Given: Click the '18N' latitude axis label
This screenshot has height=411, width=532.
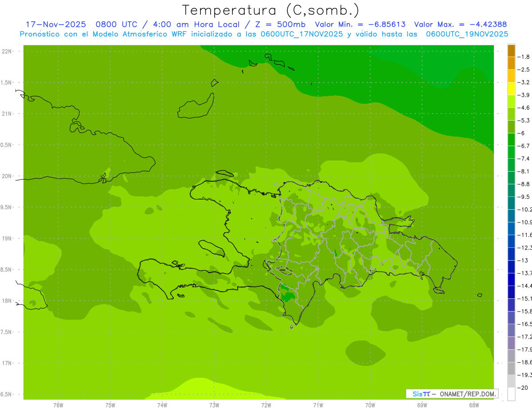Looking at the screenshot, I should pyautogui.click(x=7, y=301).
